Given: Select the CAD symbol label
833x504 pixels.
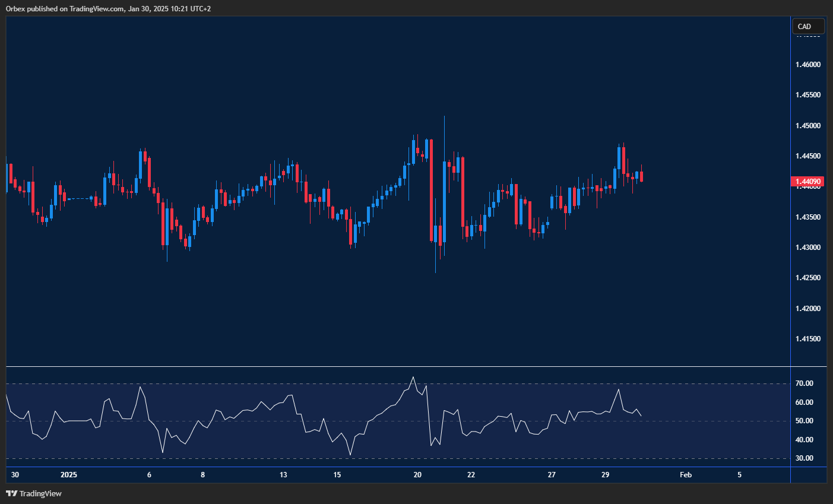Looking at the screenshot, I should coord(807,26).
